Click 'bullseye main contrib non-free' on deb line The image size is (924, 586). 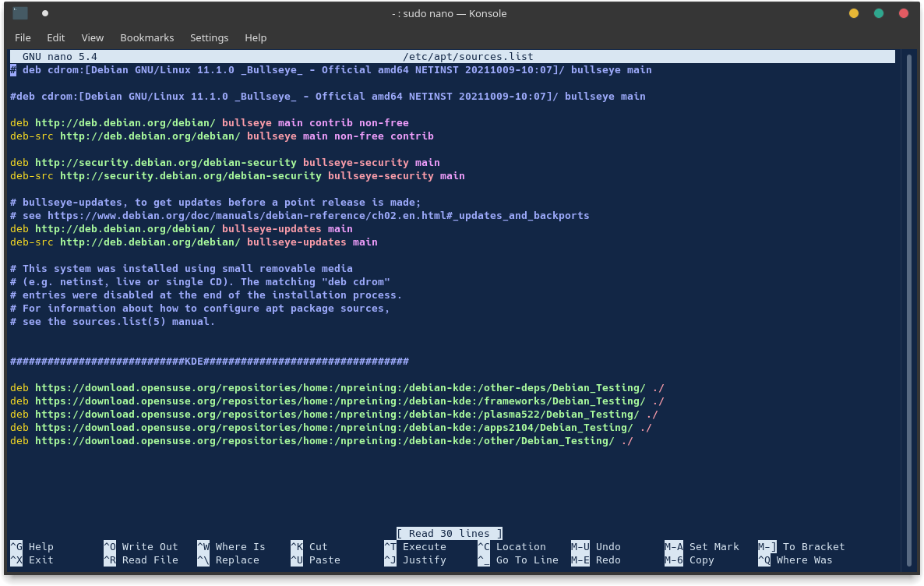(x=316, y=123)
